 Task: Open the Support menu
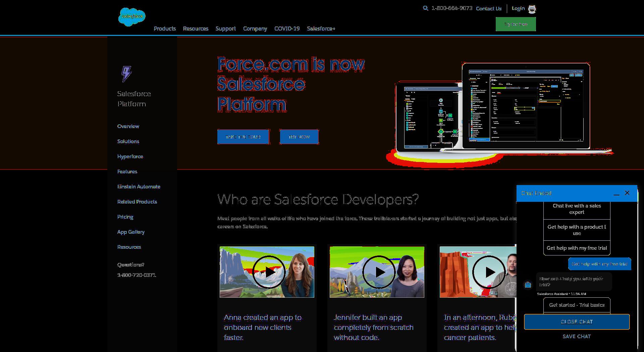point(225,28)
